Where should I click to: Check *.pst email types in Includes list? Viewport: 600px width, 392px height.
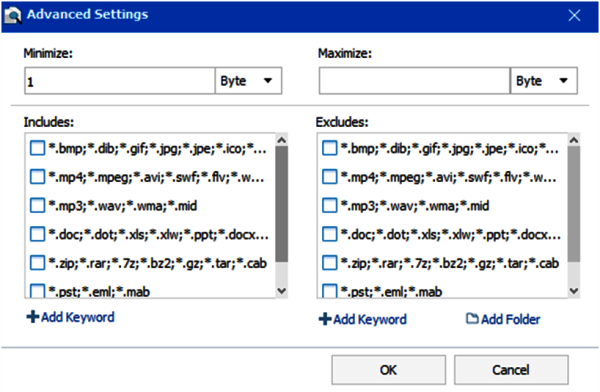point(38,291)
